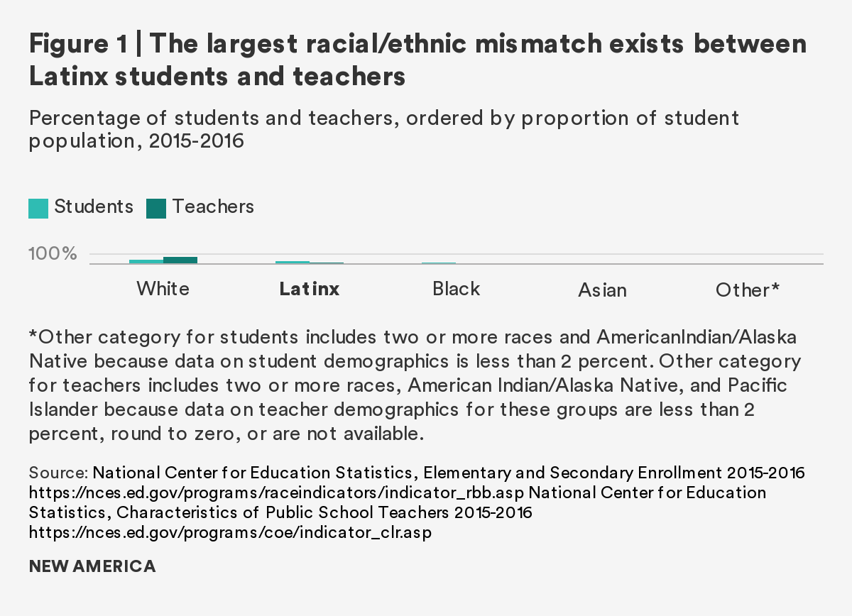Toggle the Teachers legend label

tap(213, 207)
